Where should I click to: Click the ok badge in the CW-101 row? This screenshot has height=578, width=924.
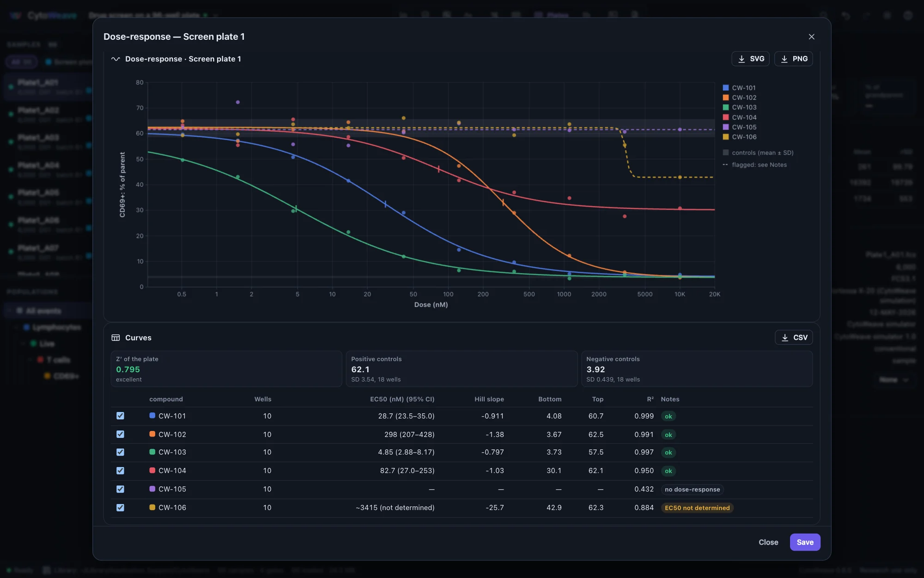coord(668,416)
